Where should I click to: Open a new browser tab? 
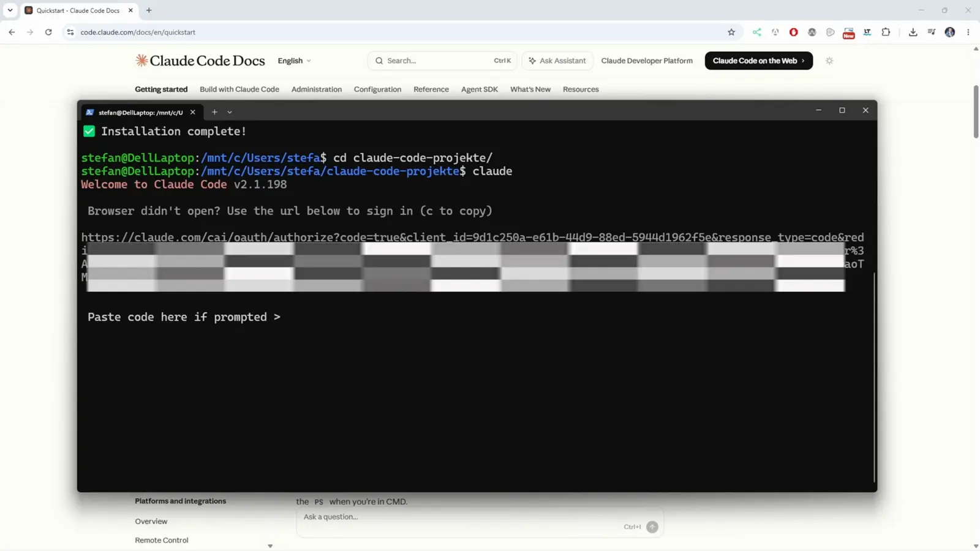[149, 10]
